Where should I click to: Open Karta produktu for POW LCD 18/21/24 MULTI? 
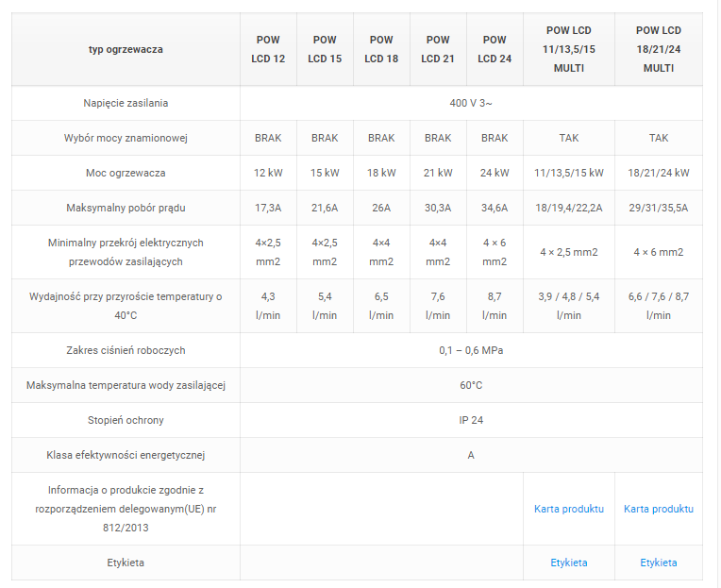[658, 509]
